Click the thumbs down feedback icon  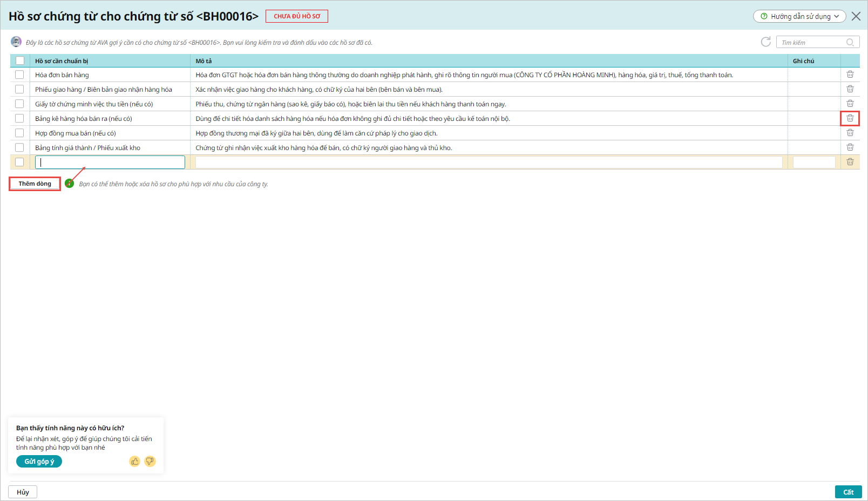point(150,461)
